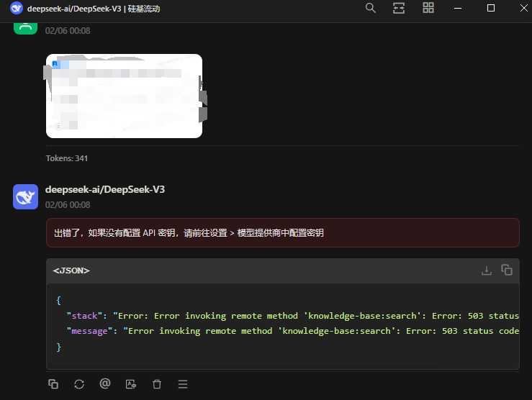
Task: Delete the assistant message
Action: (x=157, y=384)
